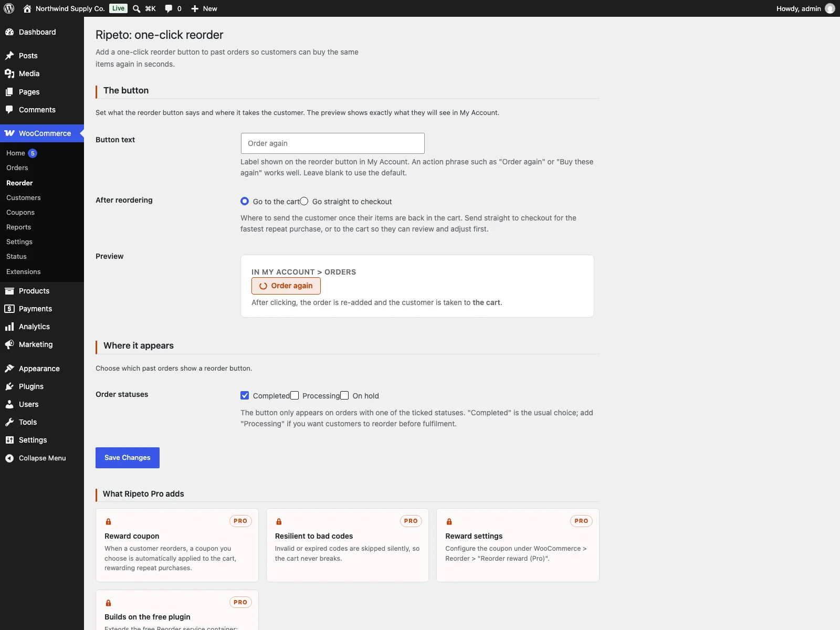Open the Users sidebar menu
The width and height of the screenshot is (840, 630).
click(x=42, y=404)
